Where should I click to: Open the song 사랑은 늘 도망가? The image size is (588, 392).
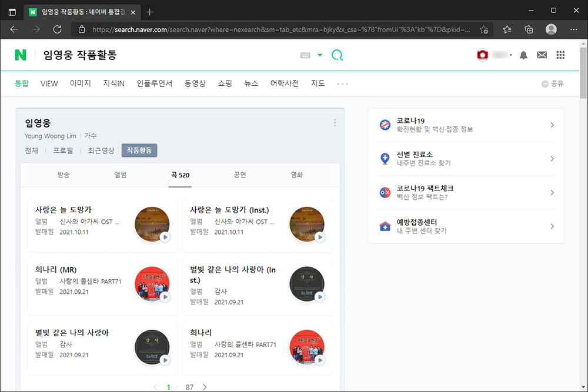click(64, 210)
